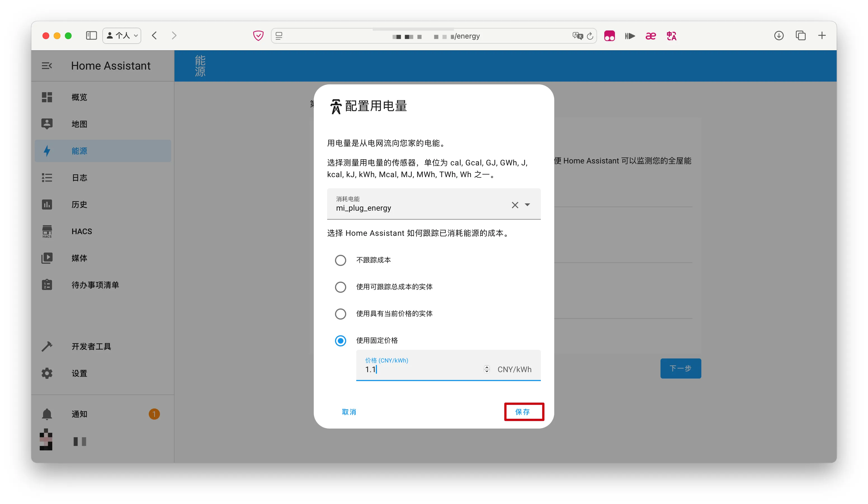Screen dimensions: 868x504
Task: Open the 个人 profile dropdown in Safari
Action: point(122,35)
